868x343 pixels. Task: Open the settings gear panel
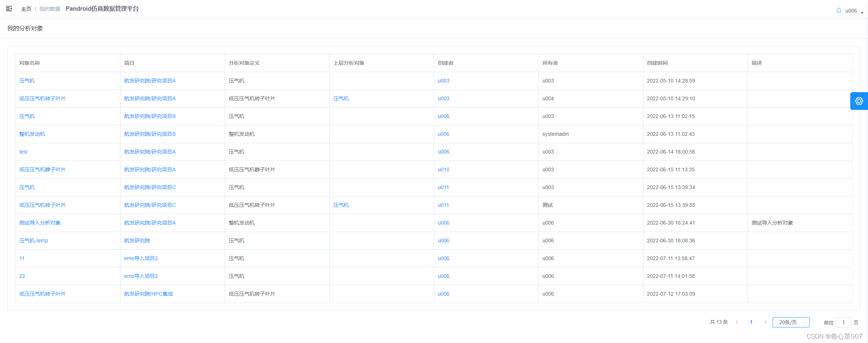[859, 101]
